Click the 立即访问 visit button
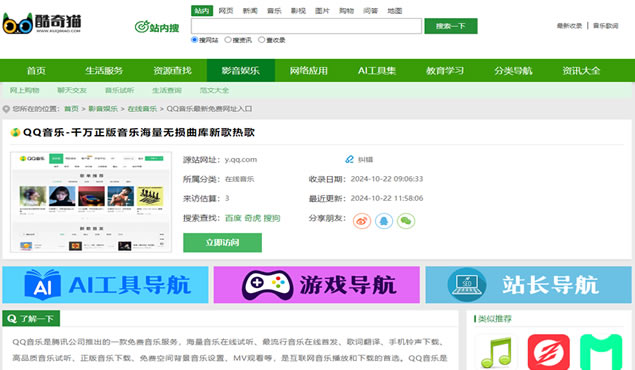 pyautogui.click(x=222, y=242)
